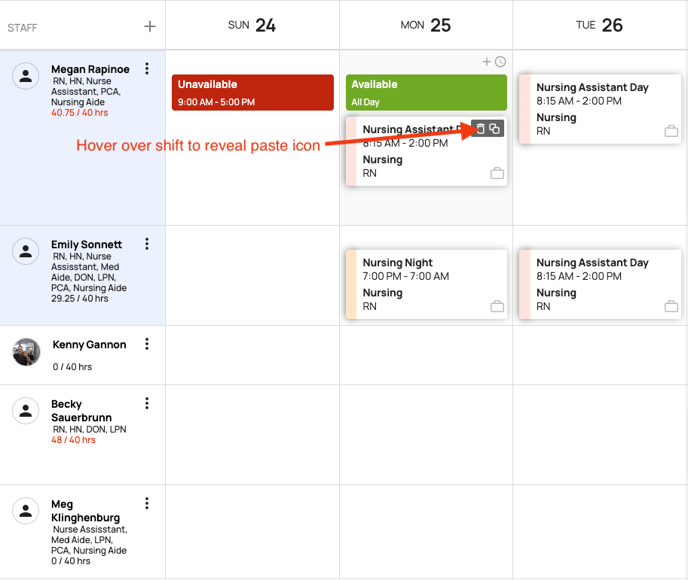Open the three-dot menu for Megan Rapinoe

(147, 69)
